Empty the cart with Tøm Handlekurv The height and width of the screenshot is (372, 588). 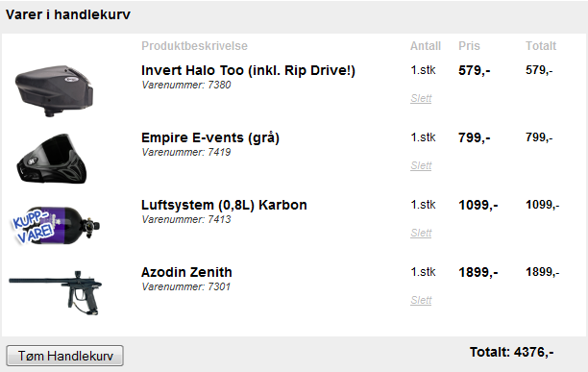65,356
